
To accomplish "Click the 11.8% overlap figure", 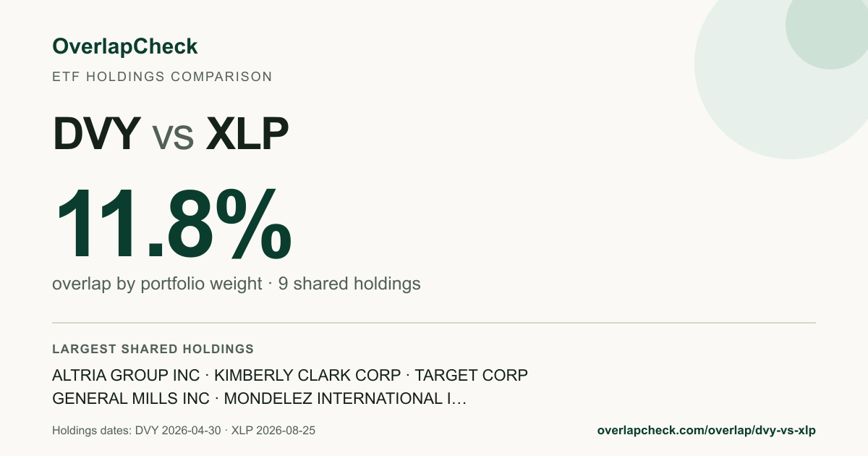I will click(x=173, y=224).
